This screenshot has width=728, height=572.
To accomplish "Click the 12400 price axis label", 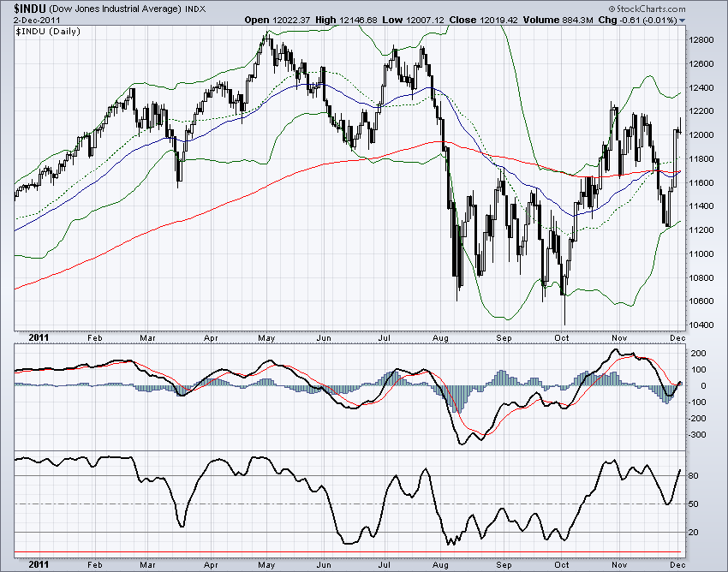I will (x=701, y=87).
